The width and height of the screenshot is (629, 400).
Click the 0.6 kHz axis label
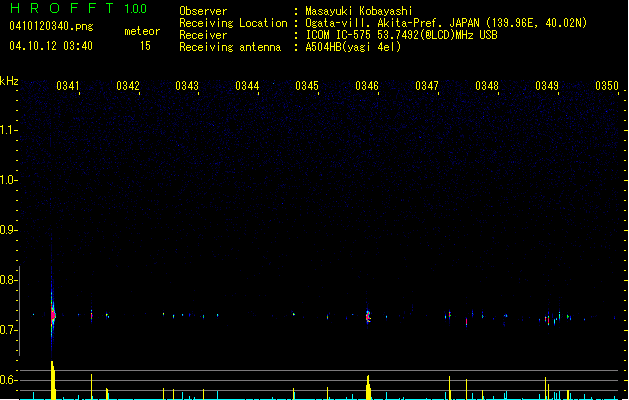click(8, 380)
